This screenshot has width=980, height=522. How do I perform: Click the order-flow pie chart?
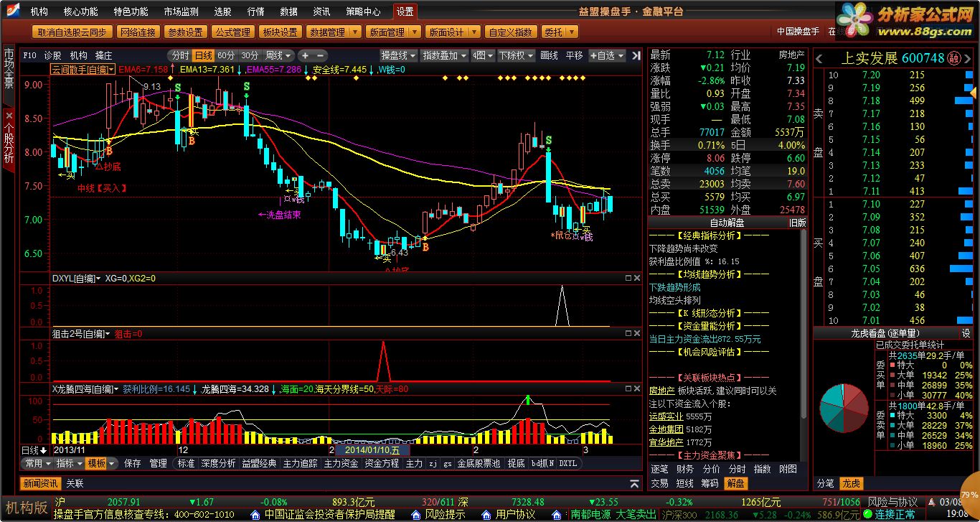[844, 409]
